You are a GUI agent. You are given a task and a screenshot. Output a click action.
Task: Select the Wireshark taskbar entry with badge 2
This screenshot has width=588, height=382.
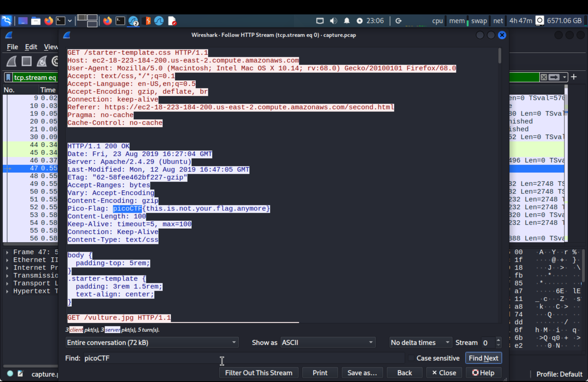[x=133, y=21]
